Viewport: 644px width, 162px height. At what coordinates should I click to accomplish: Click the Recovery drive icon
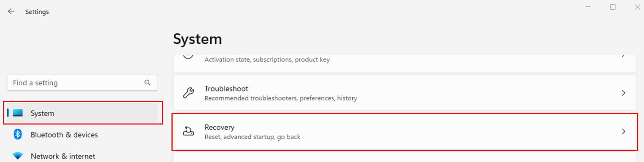(x=188, y=131)
